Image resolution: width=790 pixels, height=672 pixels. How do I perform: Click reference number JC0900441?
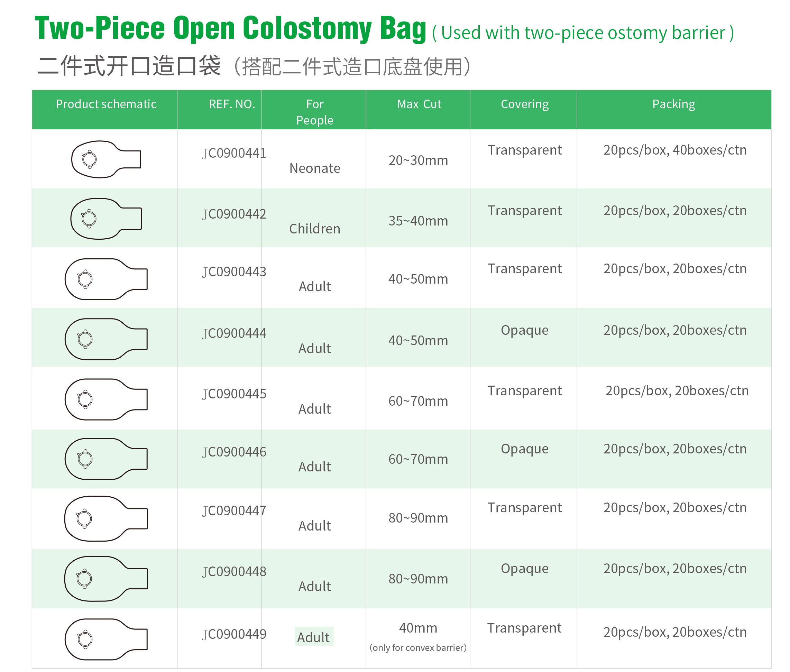click(234, 153)
